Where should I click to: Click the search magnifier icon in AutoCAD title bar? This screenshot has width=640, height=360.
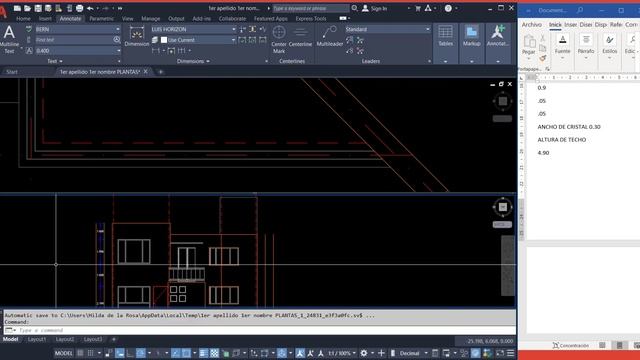pos(355,8)
